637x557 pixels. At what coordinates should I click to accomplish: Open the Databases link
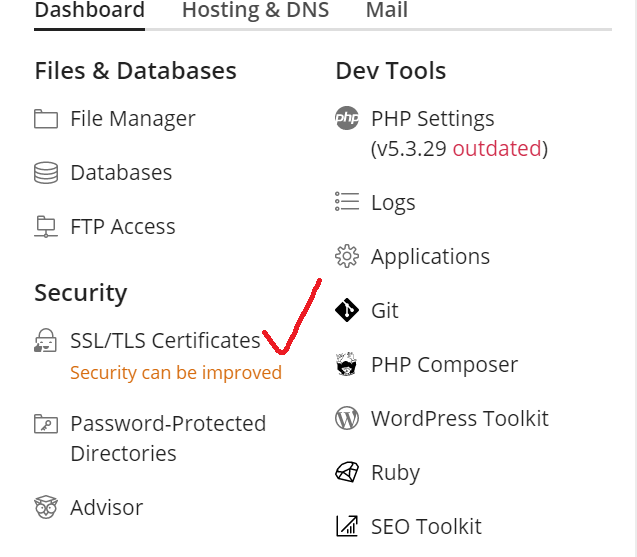click(121, 173)
